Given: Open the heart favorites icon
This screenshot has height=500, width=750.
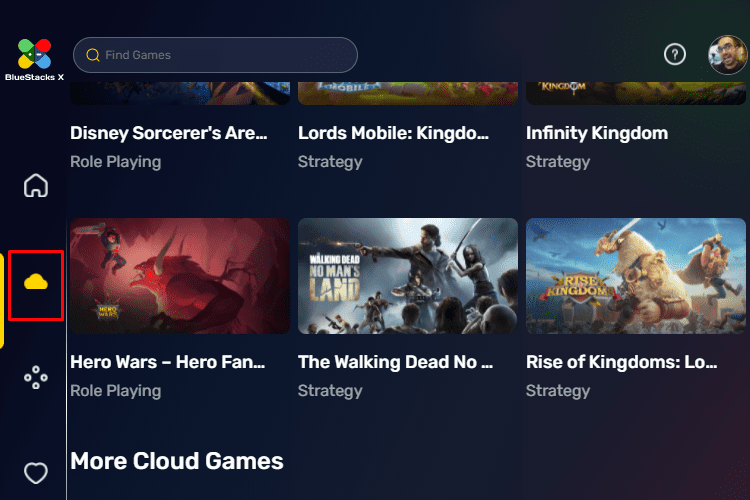Looking at the screenshot, I should 36,473.
